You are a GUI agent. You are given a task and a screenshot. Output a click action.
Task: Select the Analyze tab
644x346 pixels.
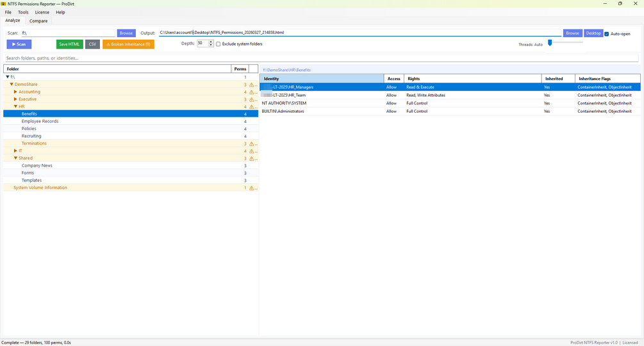13,21
